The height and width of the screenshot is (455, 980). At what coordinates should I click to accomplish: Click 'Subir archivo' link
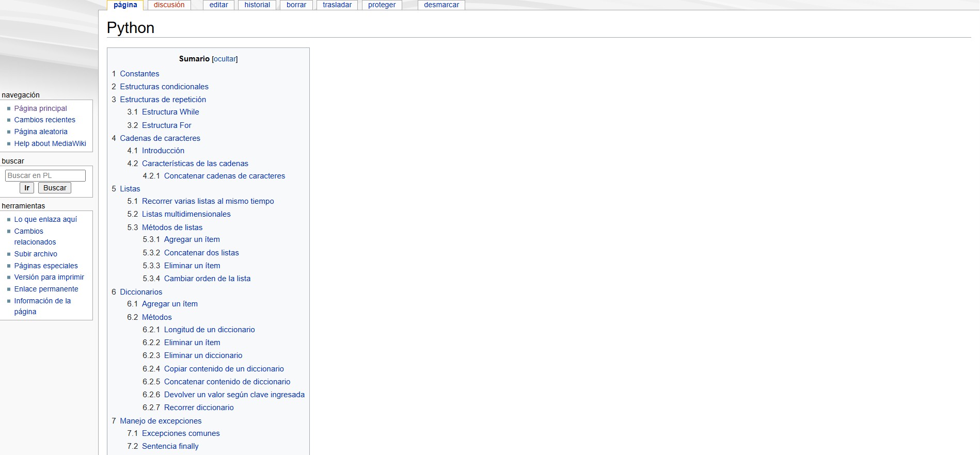[36, 254]
